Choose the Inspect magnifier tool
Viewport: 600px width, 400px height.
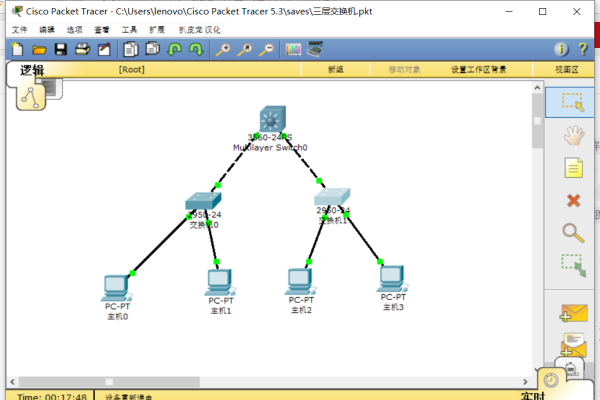[573, 233]
